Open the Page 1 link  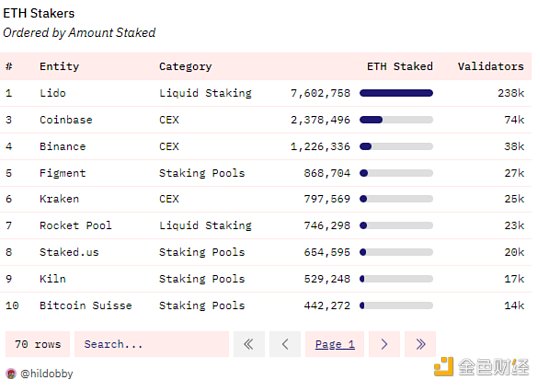click(335, 344)
